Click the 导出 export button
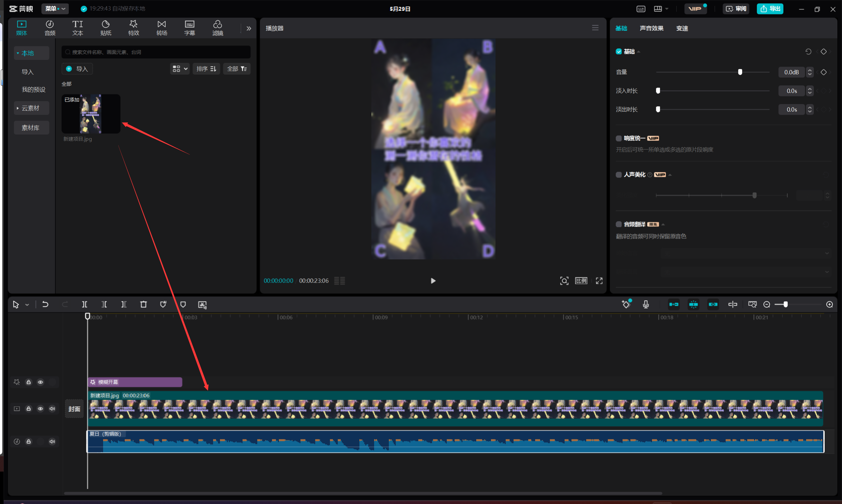Image resolution: width=842 pixels, height=504 pixels. pos(770,9)
